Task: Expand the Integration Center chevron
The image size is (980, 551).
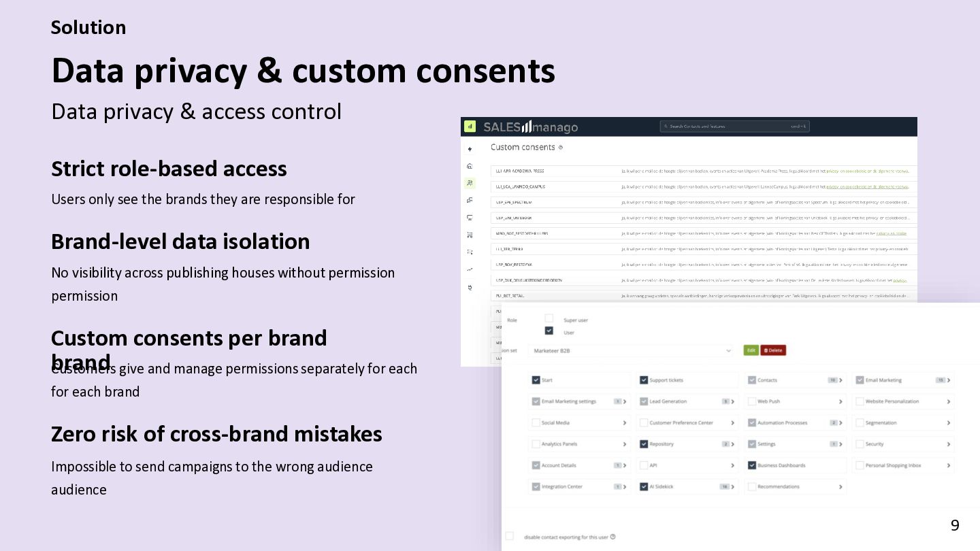Action: tap(625, 486)
